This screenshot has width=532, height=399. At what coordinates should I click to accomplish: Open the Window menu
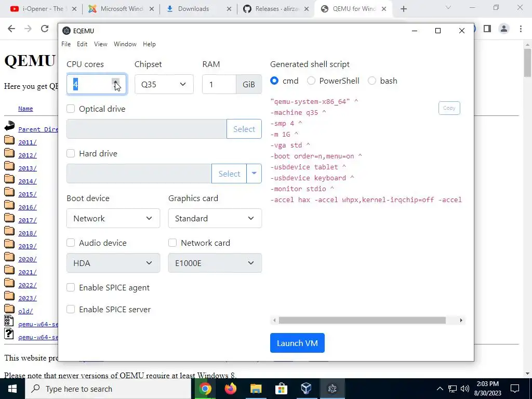(125, 44)
